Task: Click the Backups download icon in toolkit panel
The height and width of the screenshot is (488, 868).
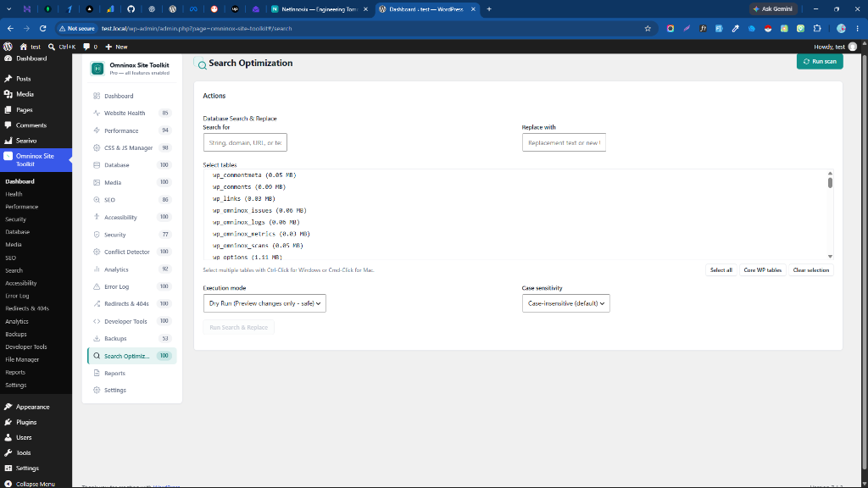Action: 97,338
